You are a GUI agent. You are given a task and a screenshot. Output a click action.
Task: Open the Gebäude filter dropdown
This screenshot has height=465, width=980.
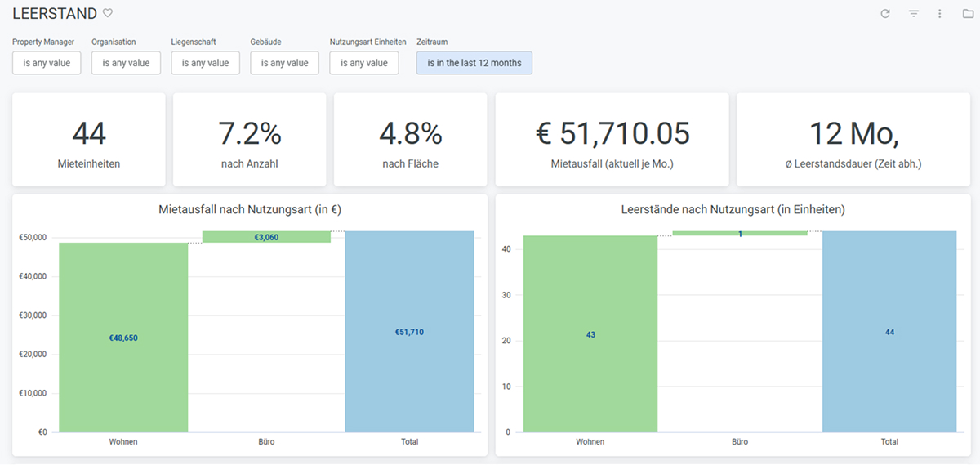pyautogui.click(x=284, y=63)
